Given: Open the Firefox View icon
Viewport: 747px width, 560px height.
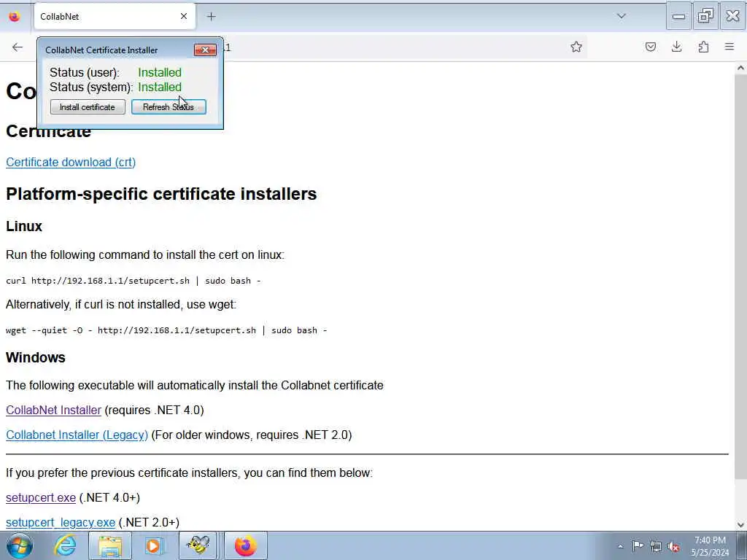Looking at the screenshot, I should click(15, 17).
